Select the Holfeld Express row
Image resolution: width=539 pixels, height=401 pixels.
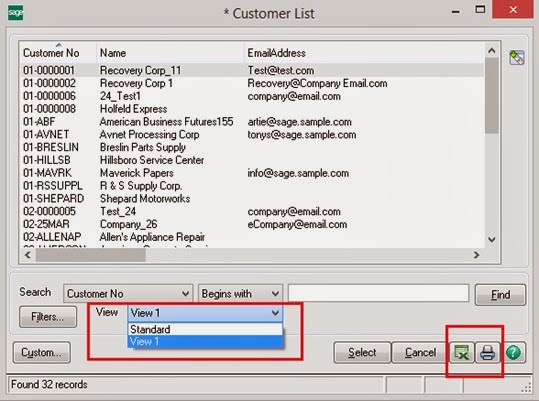[252, 109]
